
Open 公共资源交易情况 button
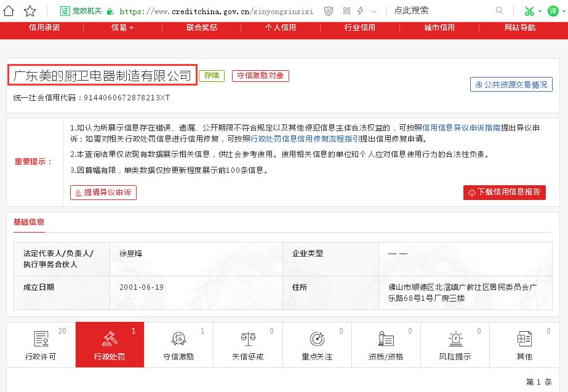pyautogui.click(x=511, y=84)
